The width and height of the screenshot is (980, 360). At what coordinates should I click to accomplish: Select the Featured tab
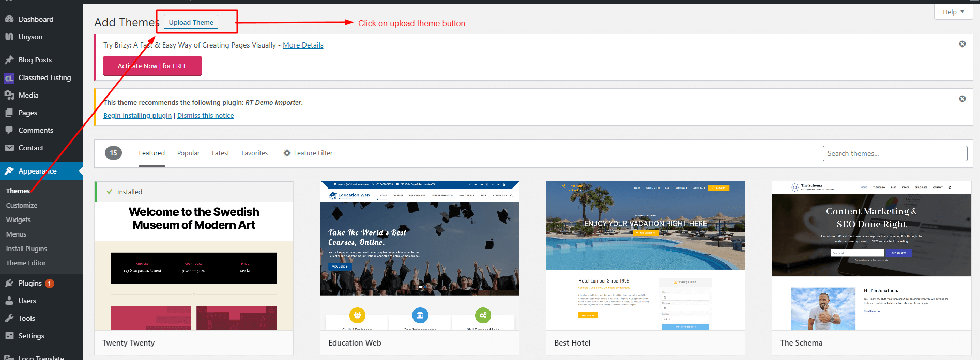pos(152,153)
